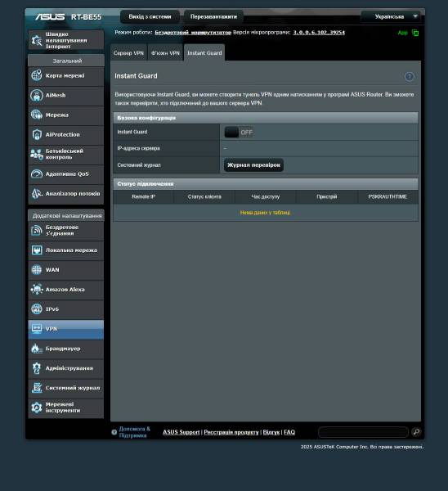Click the green App QR icon
This screenshot has width=448, height=491.
coord(415,33)
